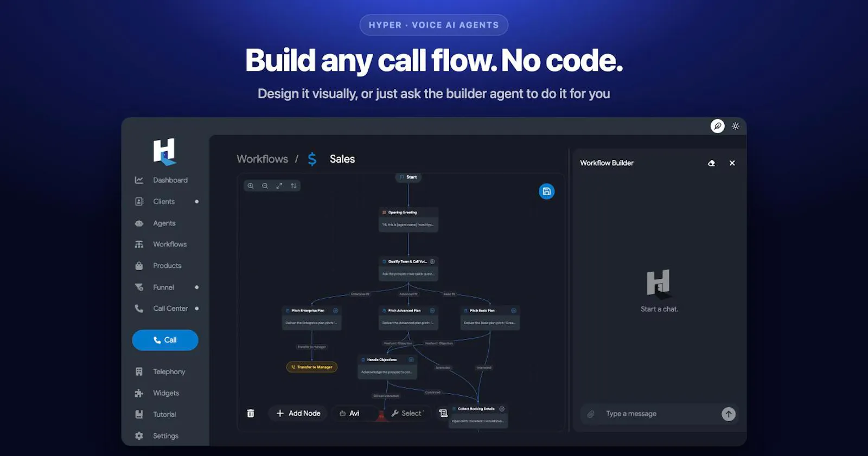Close the Workflow Builder panel
Viewport: 868px width, 456px height.
tap(732, 163)
